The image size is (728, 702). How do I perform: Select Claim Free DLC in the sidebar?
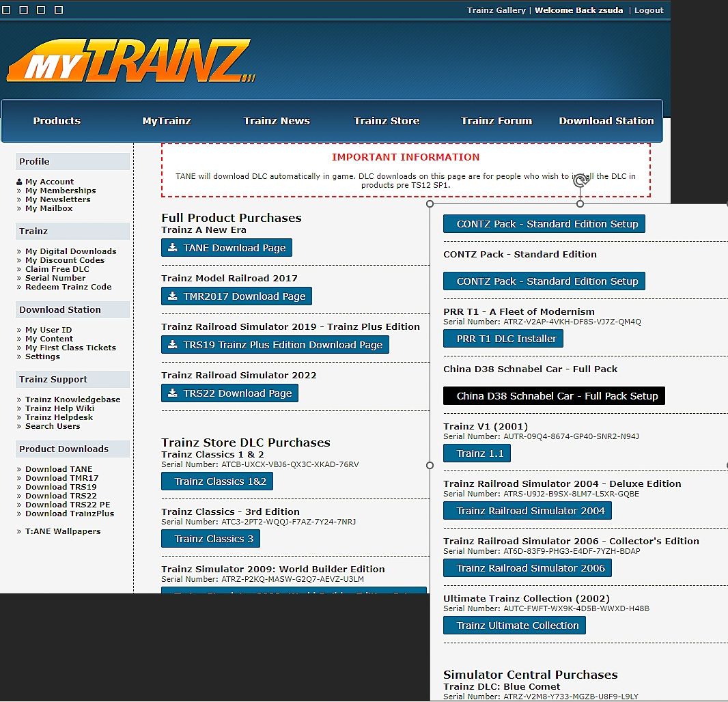(57, 269)
